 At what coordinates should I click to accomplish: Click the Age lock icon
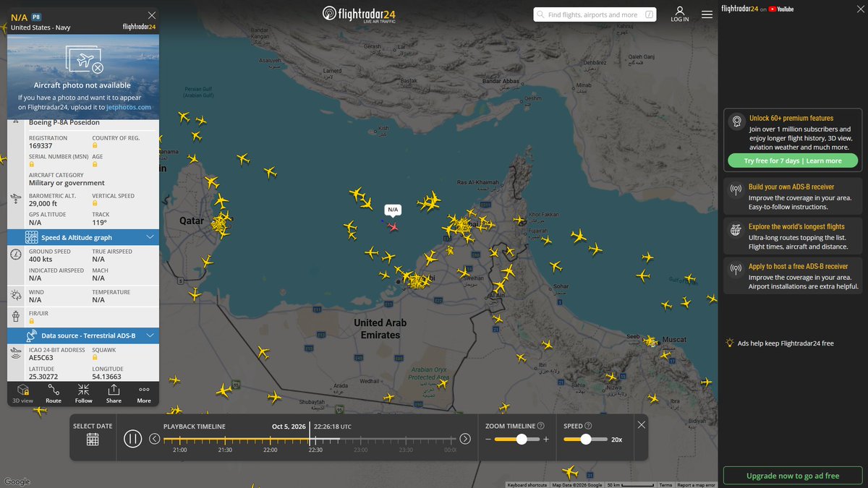[95, 165]
